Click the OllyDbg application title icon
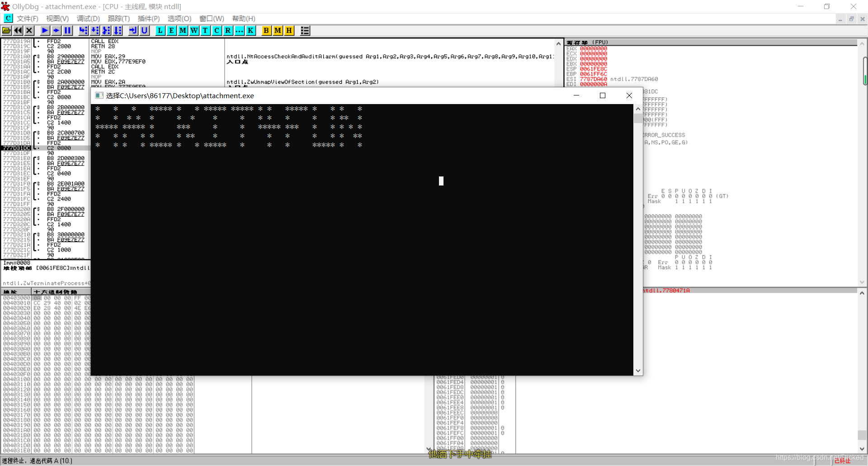Screen dimensions: 868x466 pos(5,6)
